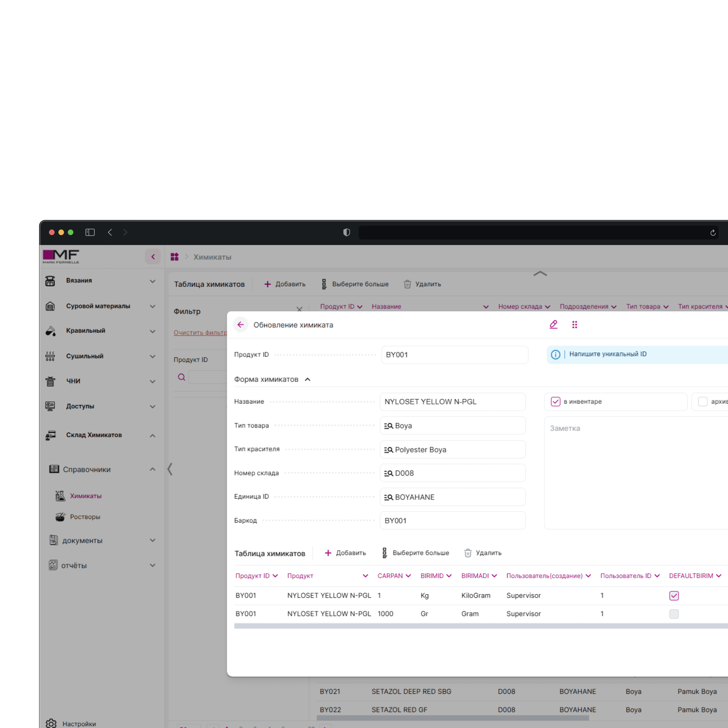
Task: Toggle the 'в инвентаре' checkbox
Action: (555, 402)
